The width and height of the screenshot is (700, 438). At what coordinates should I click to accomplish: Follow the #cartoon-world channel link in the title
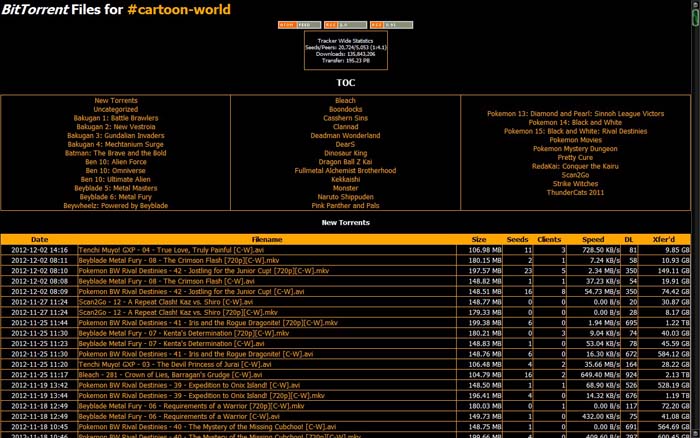coord(179,9)
